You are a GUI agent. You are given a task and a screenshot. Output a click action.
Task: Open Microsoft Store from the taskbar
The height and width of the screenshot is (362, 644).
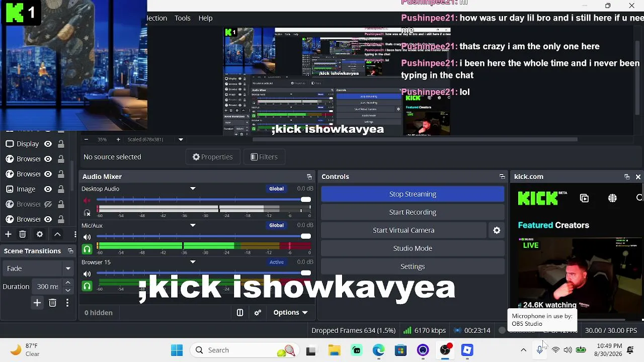400,350
